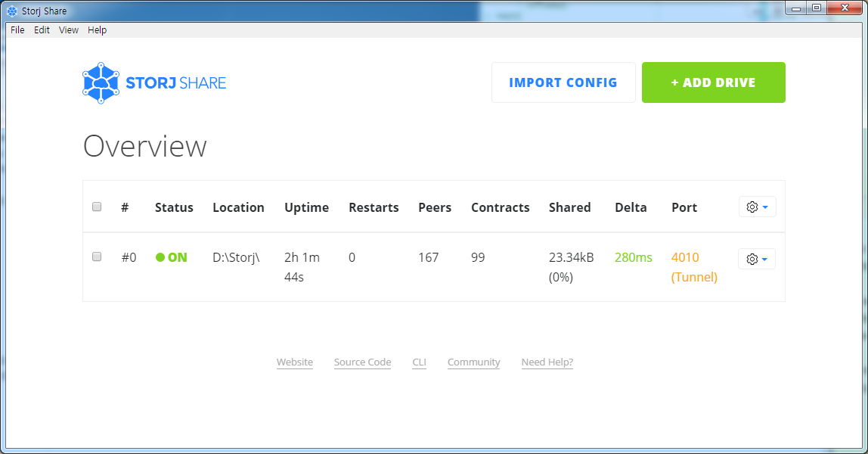Click the D:\Storj\ location cell
This screenshot has width=868, height=454.
pos(237,257)
